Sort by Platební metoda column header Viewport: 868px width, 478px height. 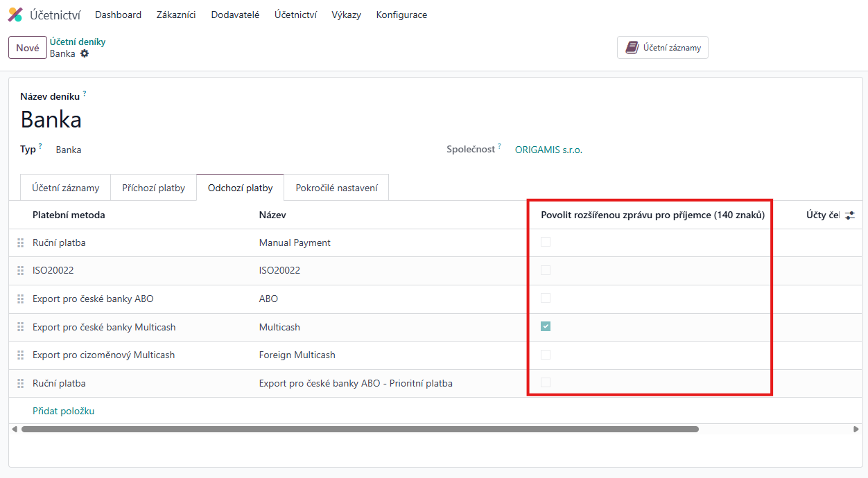click(x=69, y=215)
